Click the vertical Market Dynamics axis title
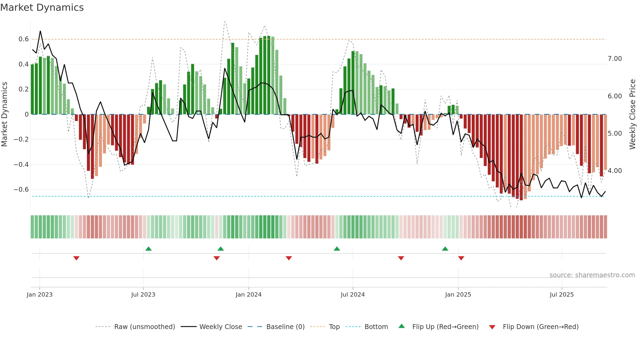 tap(5, 114)
